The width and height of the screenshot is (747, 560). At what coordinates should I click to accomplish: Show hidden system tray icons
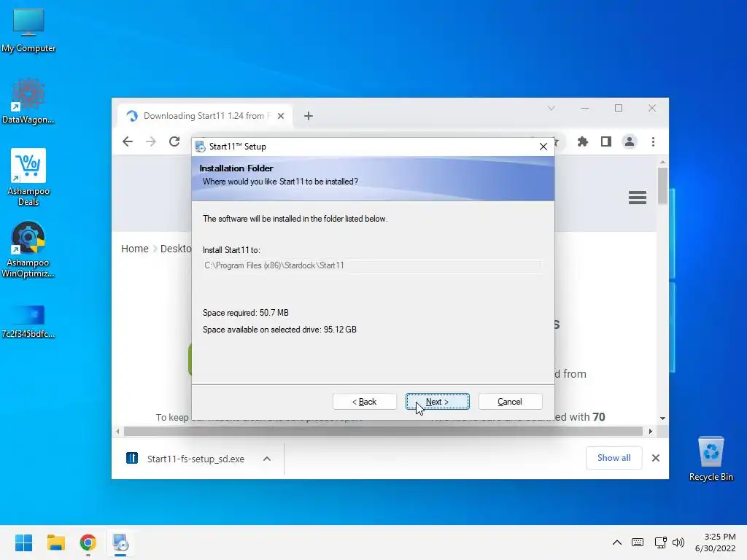[x=616, y=542]
